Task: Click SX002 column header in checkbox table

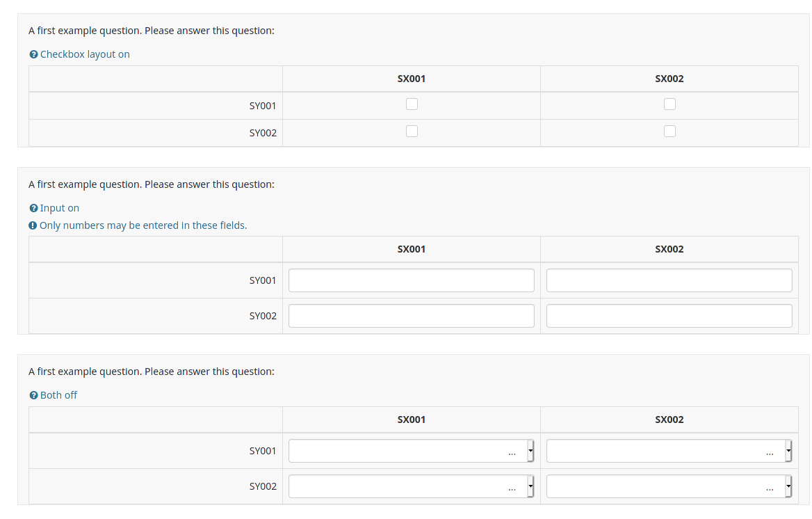Action: click(x=669, y=79)
